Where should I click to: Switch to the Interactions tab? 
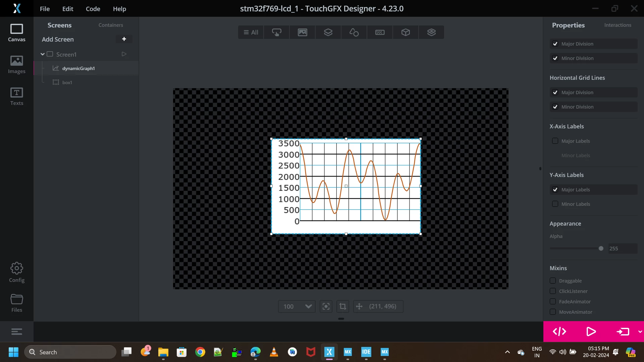point(618,25)
